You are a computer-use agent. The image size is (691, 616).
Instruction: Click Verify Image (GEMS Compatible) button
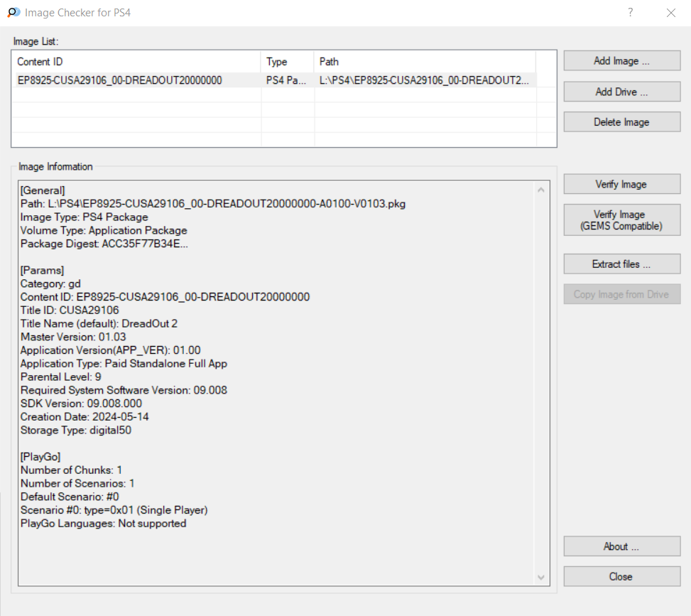[x=622, y=220]
